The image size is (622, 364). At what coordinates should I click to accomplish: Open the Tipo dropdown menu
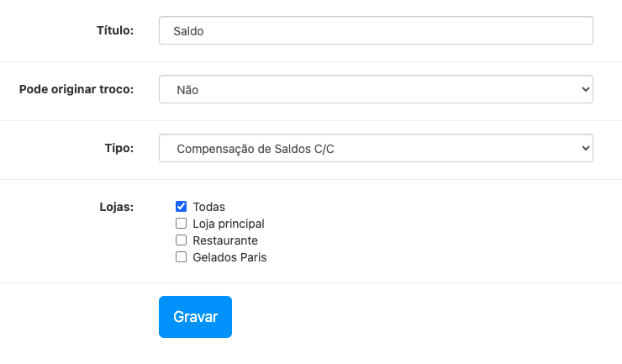click(x=376, y=149)
